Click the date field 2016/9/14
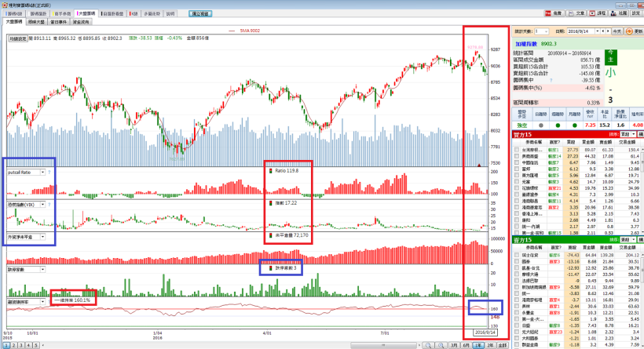This screenshot has width=644, height=349. coord(580,31)
